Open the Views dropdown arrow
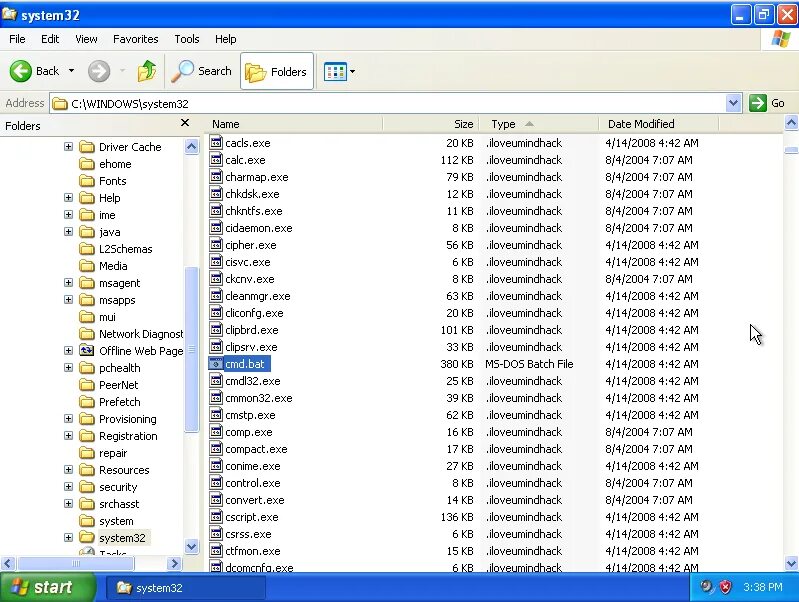Viewport: 799px width, 602px height. [x=352, y=71]
